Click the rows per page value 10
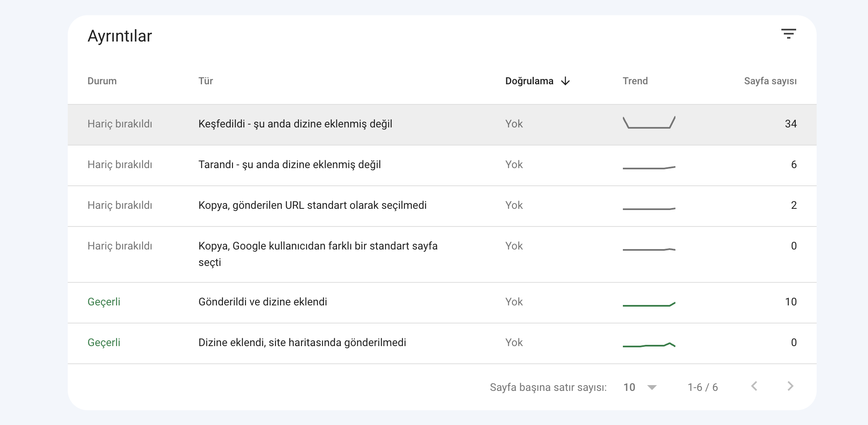 click(629, 387)
